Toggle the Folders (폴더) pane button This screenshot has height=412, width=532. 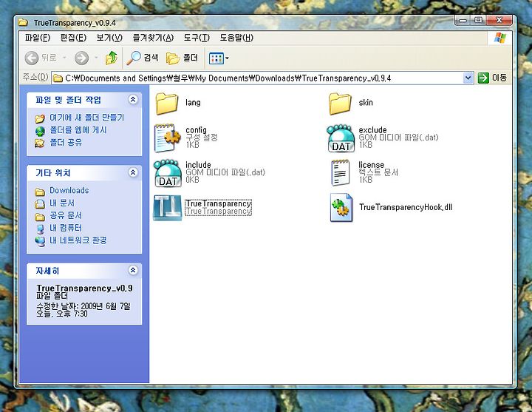pos(182,58)
